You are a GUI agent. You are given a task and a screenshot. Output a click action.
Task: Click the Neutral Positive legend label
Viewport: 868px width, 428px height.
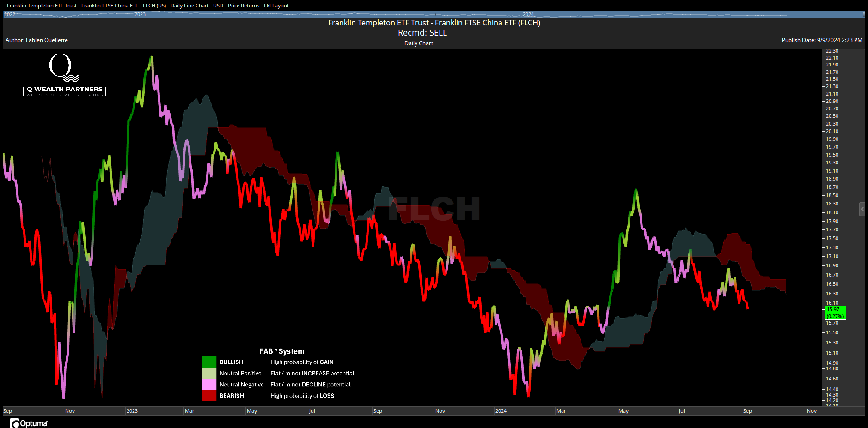[x=240, y=373]
